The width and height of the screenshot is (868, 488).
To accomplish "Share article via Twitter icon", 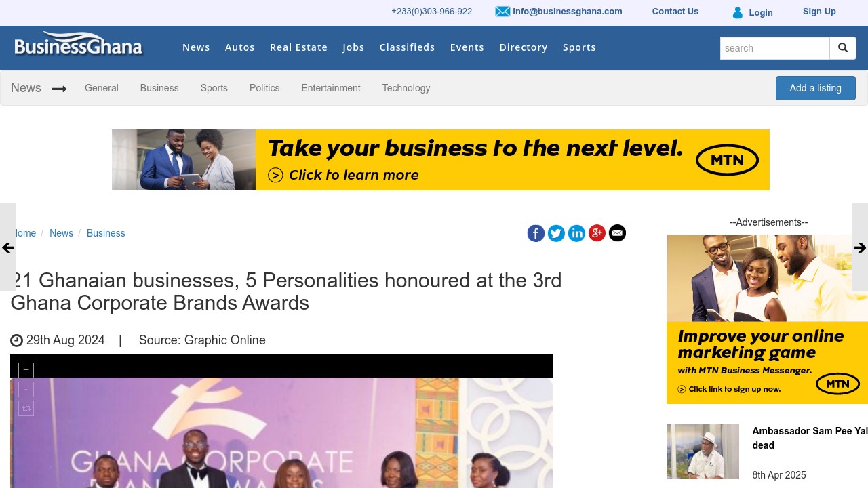I will point(556,233).
